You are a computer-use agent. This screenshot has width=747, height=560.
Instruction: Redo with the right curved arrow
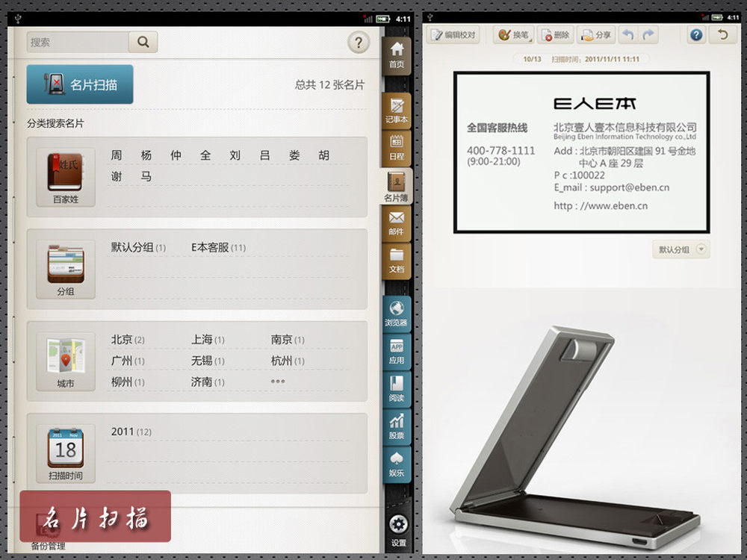pyautogui.click(x=648, y=35)
